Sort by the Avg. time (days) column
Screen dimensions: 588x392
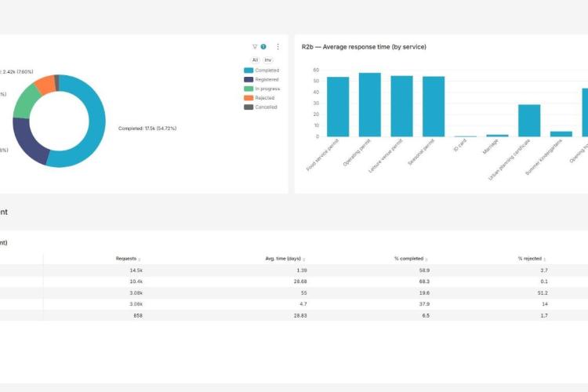285,259
